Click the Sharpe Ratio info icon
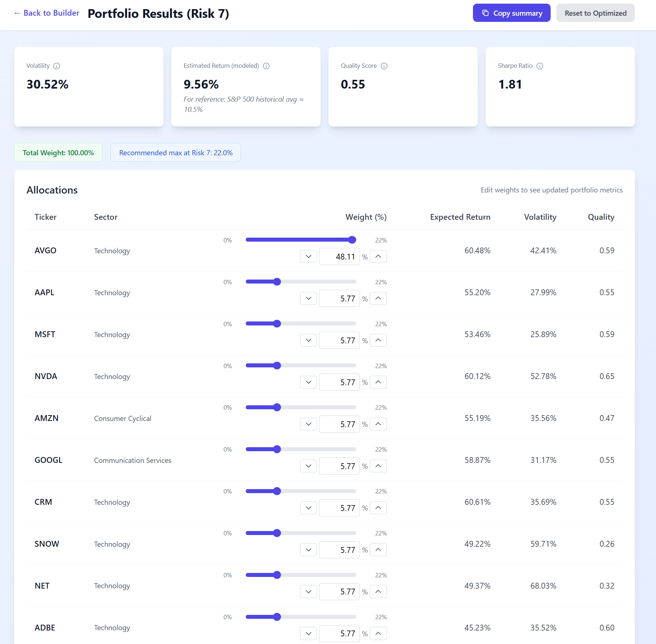This screenshot has width=656, height=644. click(539, 66)
